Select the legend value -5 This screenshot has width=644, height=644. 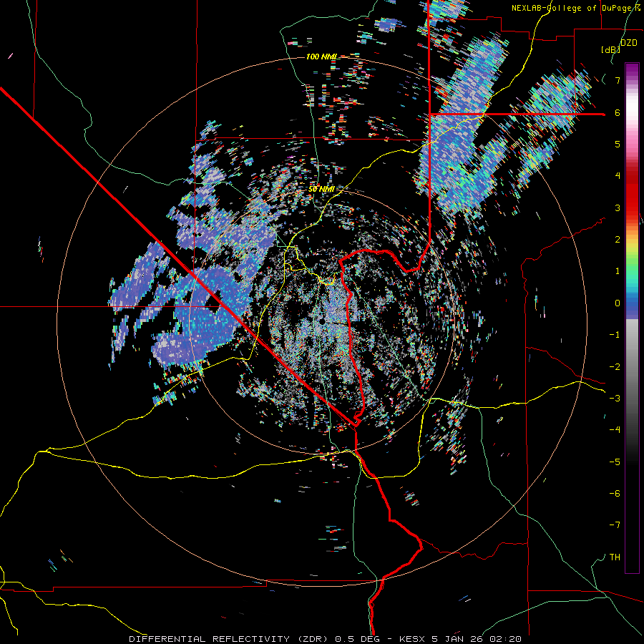click(615, 462)
